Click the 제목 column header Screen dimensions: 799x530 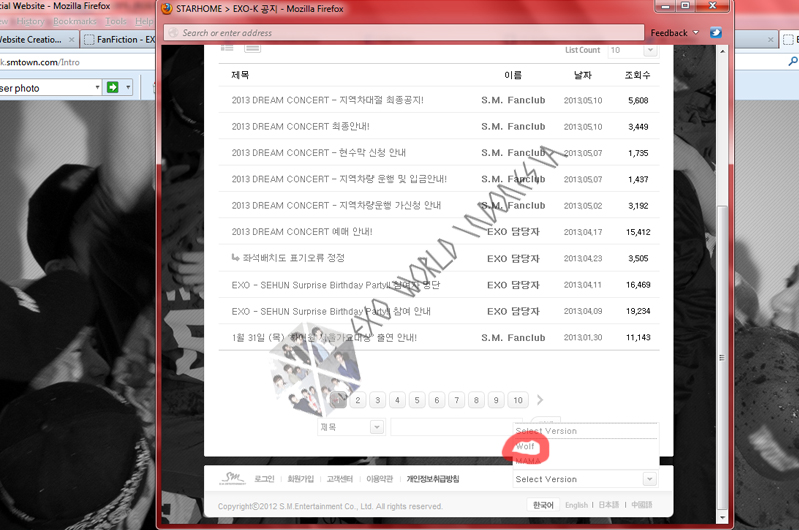pos(240,75)
